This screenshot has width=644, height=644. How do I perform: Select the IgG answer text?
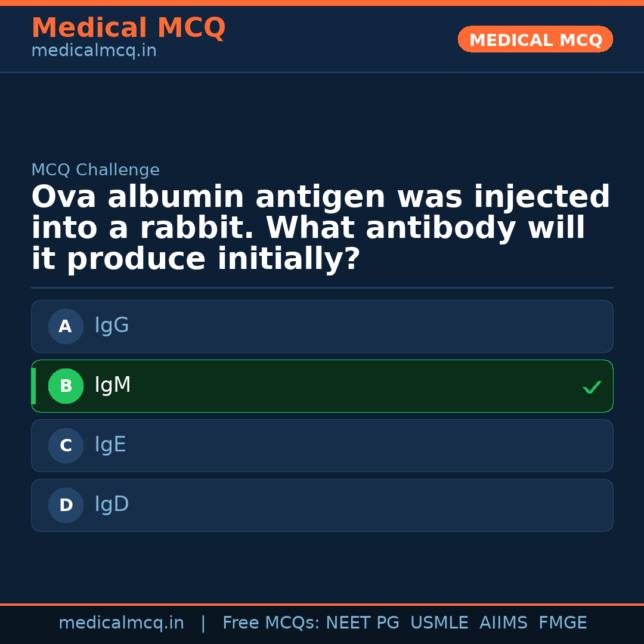[112, 326]
